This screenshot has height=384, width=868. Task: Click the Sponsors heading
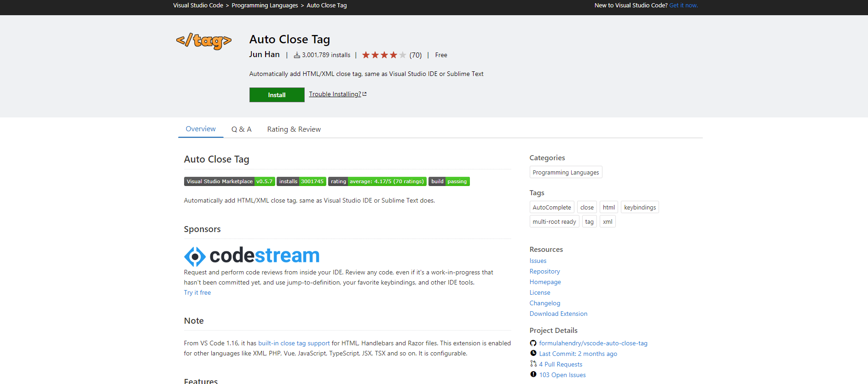pos(202,229)
